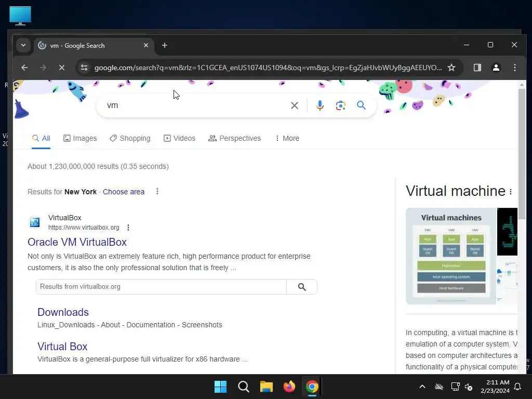Click the page vertical scrollbar
Viewport: 532px width, 399px height.
(x=522, y=154)
